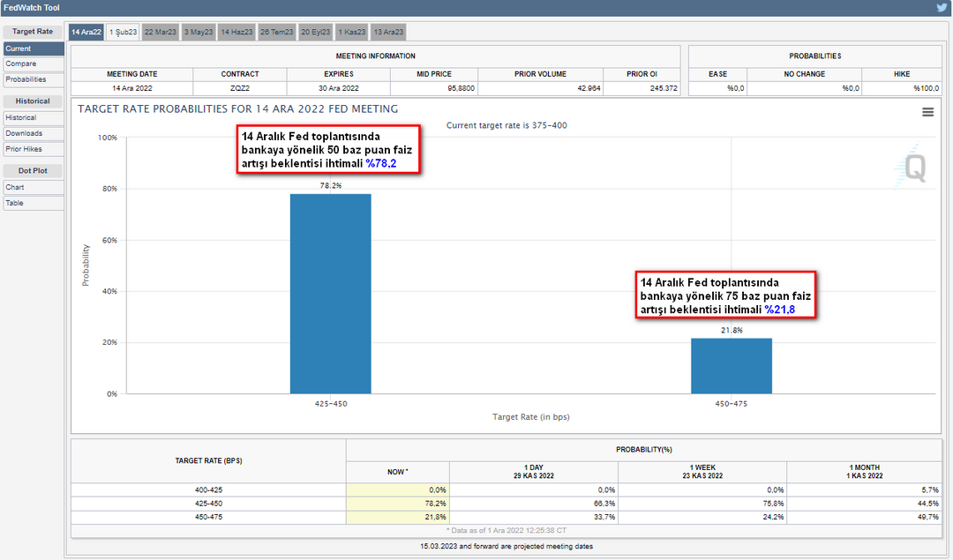Open the Dot Plot Table item

33,204
